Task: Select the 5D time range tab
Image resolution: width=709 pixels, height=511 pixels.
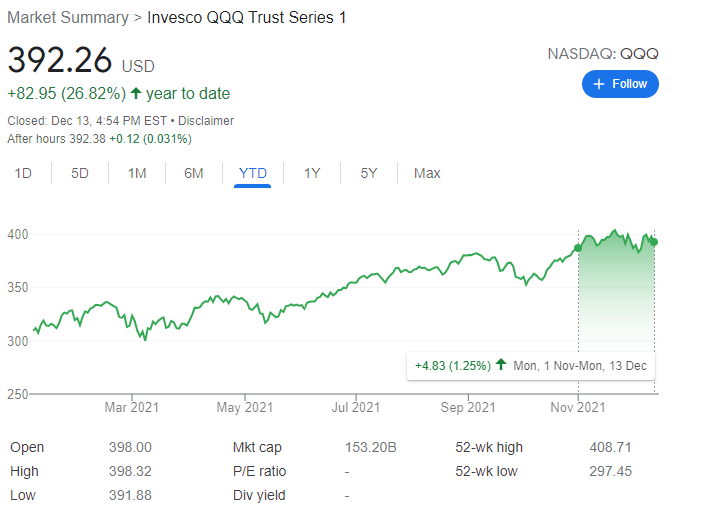Action: (80, 173)
